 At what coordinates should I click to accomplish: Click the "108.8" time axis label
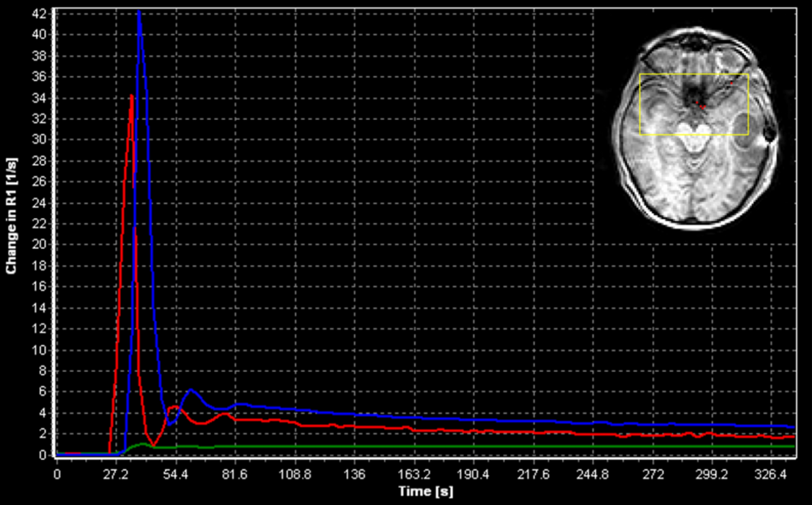295,475
